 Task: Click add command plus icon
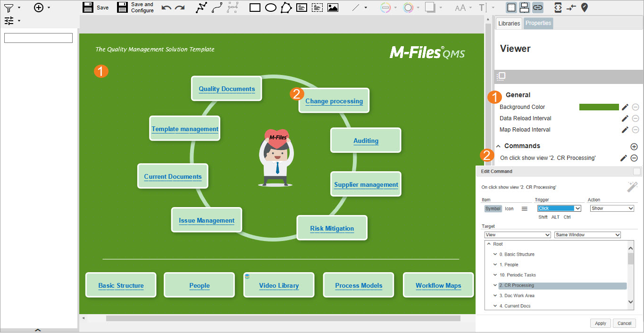pos(634,147)
